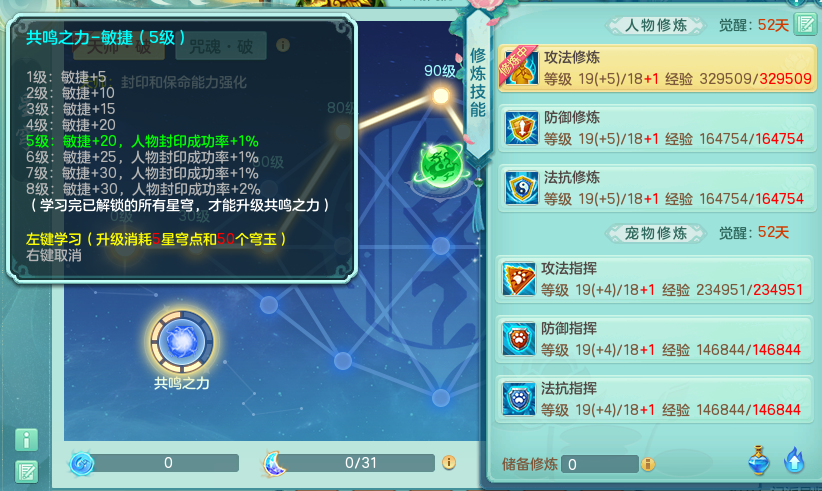The height and width of the screenshot is (491, 822).
Task: Click the edit note icon beside 觉醒 52天
Action: [806, 24]
